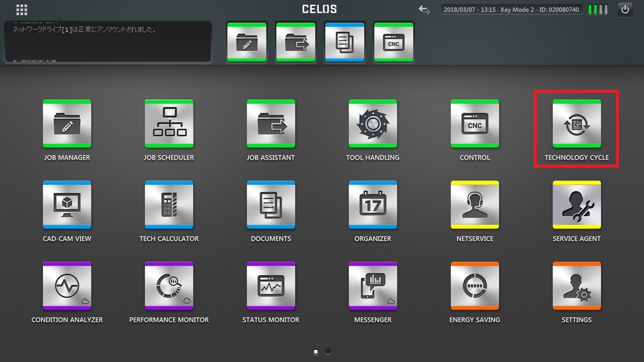Open Service Agent

point(577,204)
